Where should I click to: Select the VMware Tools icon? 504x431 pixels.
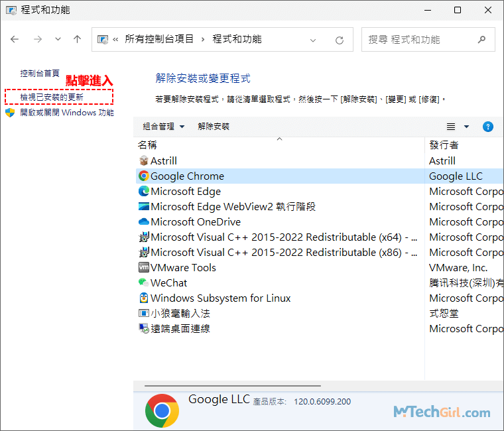(x=144, y=268)
